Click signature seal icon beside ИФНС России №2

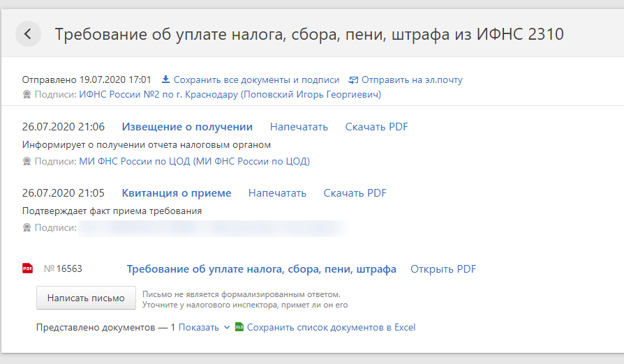click(x=27, y=94)
